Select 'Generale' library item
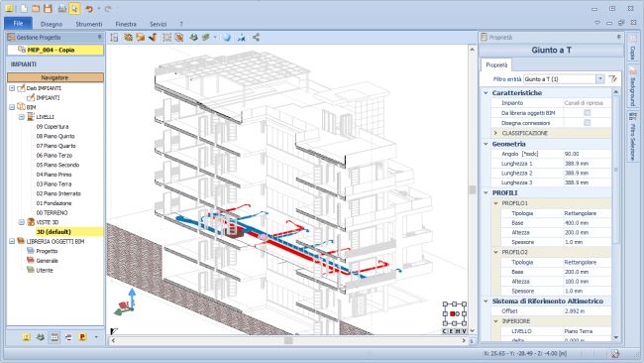This screenshot has width=644, height=363. pyautogui.click(x=47, y=261)
